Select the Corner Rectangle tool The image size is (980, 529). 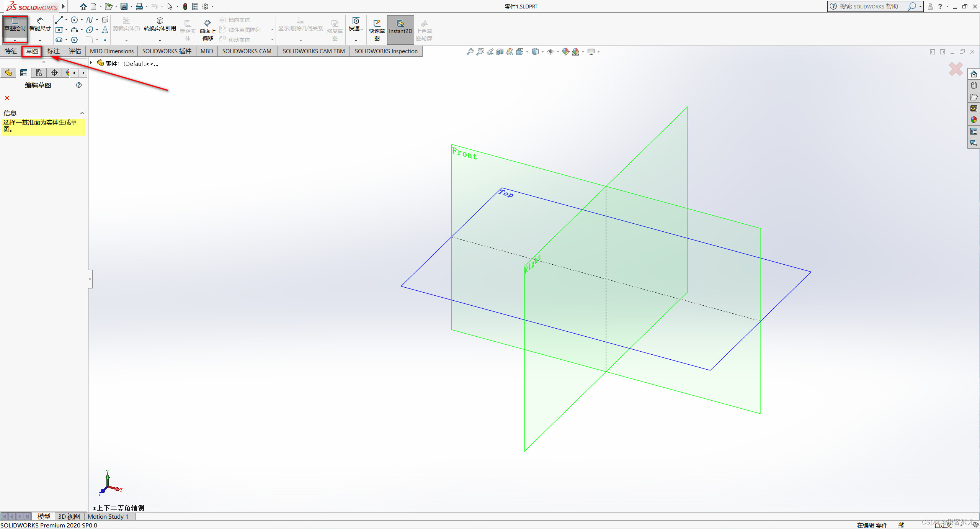pyautogui.click(x=59, y=30)
